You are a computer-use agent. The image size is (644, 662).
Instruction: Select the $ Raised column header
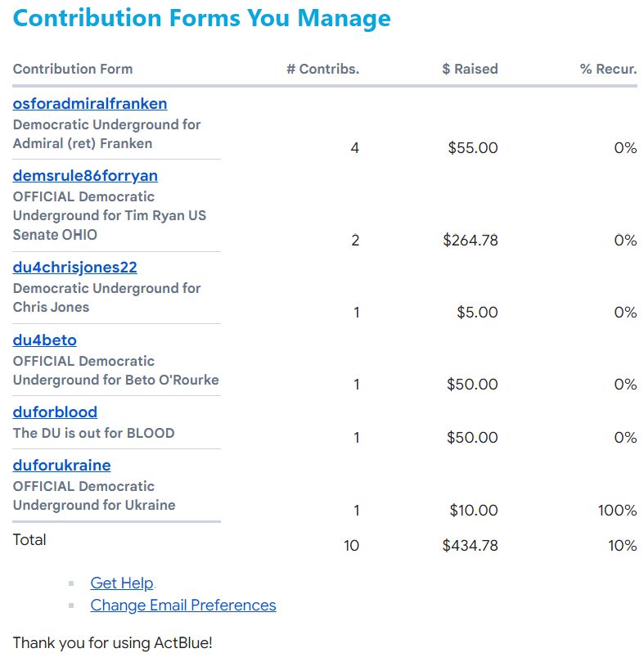click(x=470, y=70)
